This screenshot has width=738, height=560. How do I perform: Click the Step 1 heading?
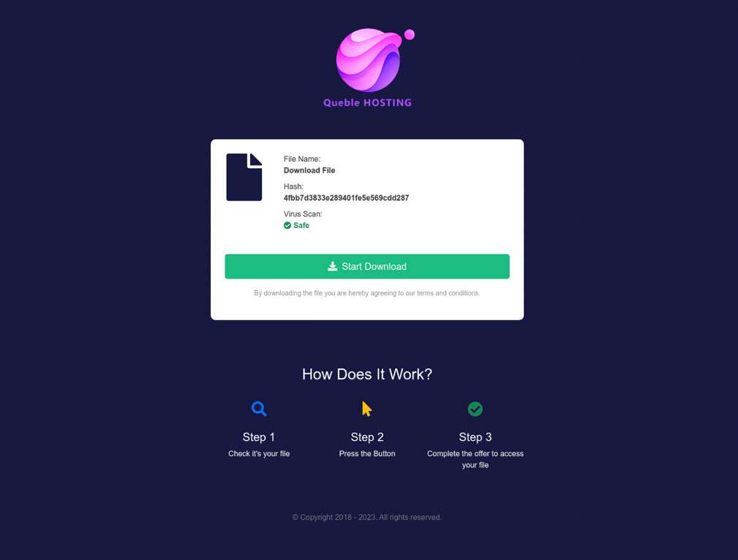click(259, 437)
